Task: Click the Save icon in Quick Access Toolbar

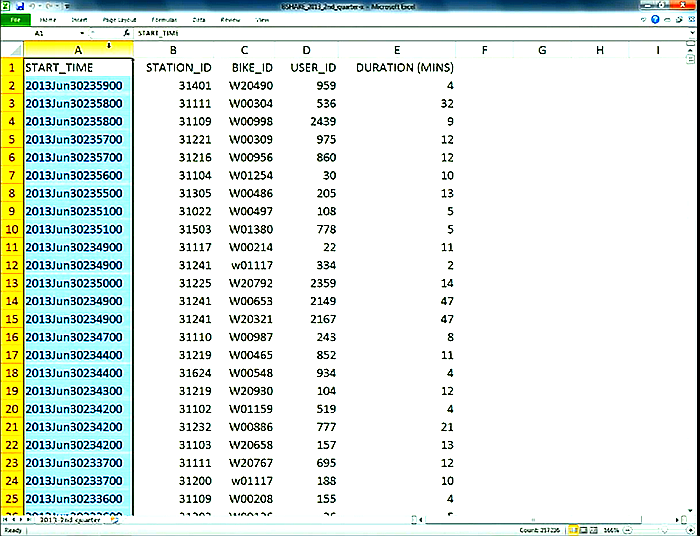Action: (19, 7)
